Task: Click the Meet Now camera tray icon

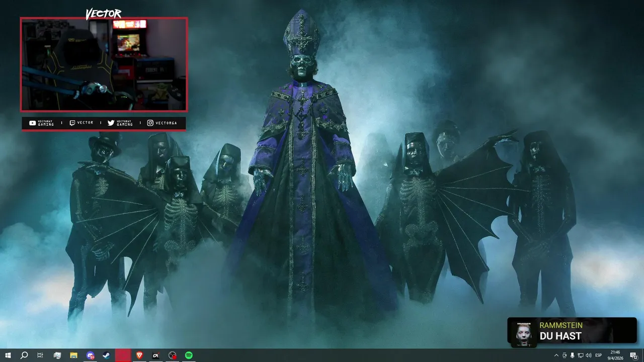Action: point(564,355)
